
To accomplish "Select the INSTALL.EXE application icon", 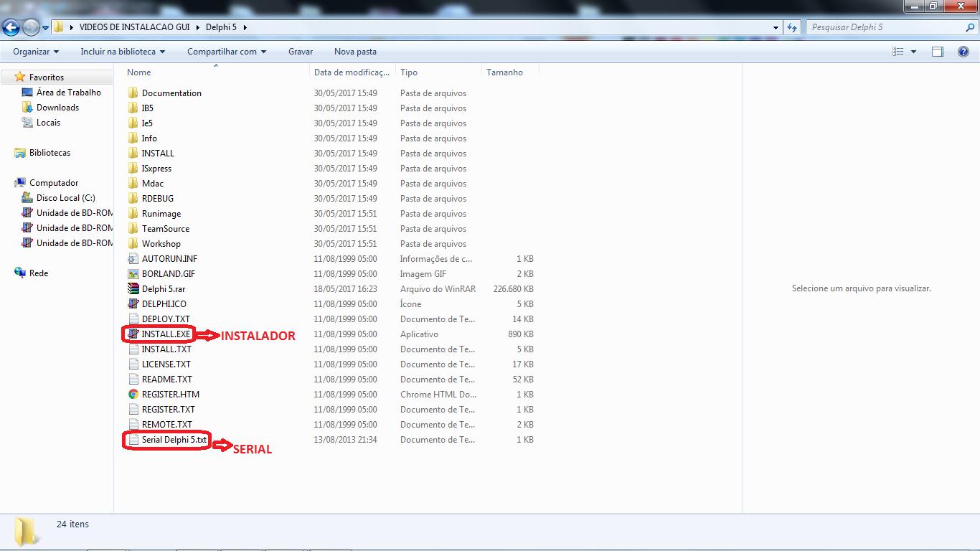I will click(x=133, y=334).
